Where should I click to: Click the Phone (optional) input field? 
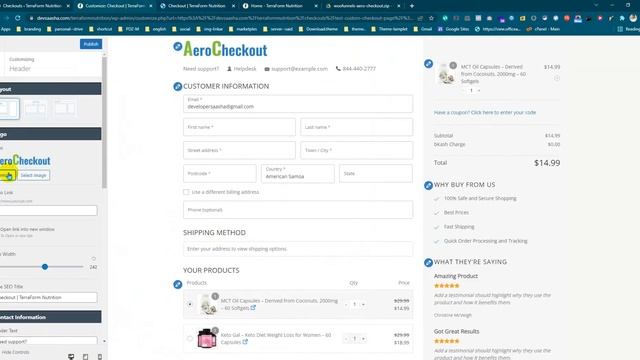coord(298,210)
